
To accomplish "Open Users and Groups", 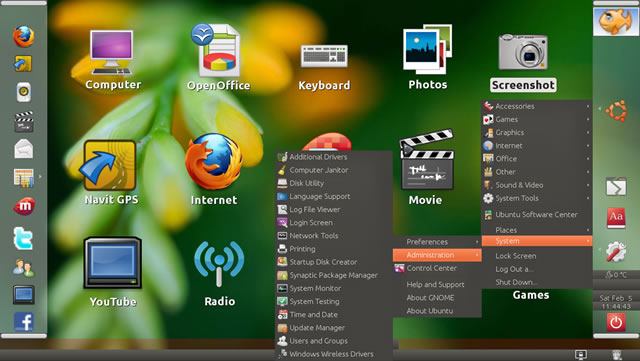I will point(334,341).
